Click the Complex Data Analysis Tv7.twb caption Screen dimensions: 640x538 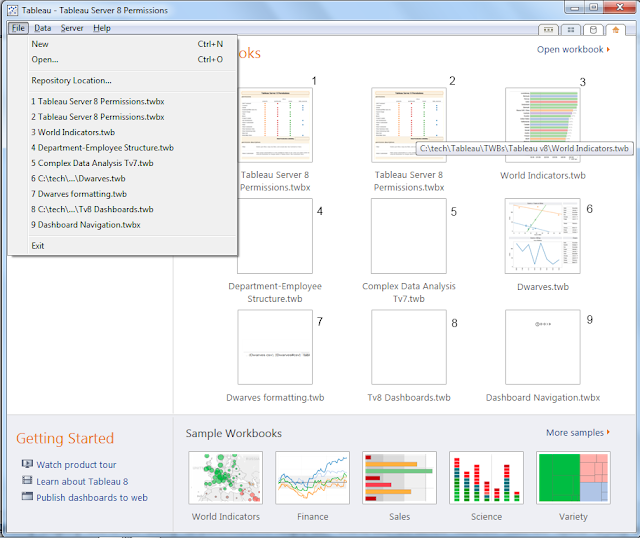click(409, 293)
